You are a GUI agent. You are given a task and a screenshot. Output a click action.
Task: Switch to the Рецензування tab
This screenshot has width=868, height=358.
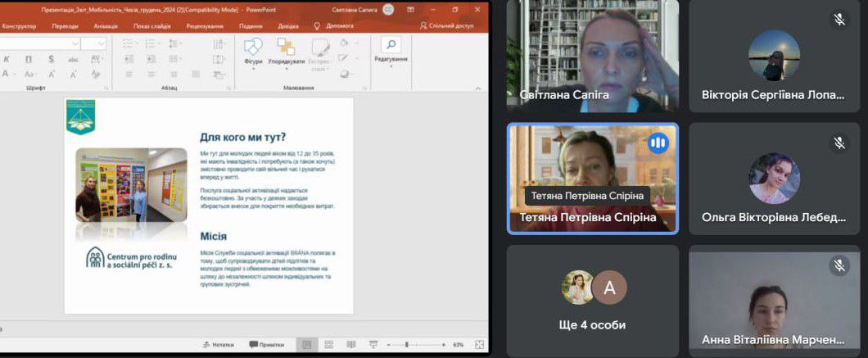click(204, 26)
